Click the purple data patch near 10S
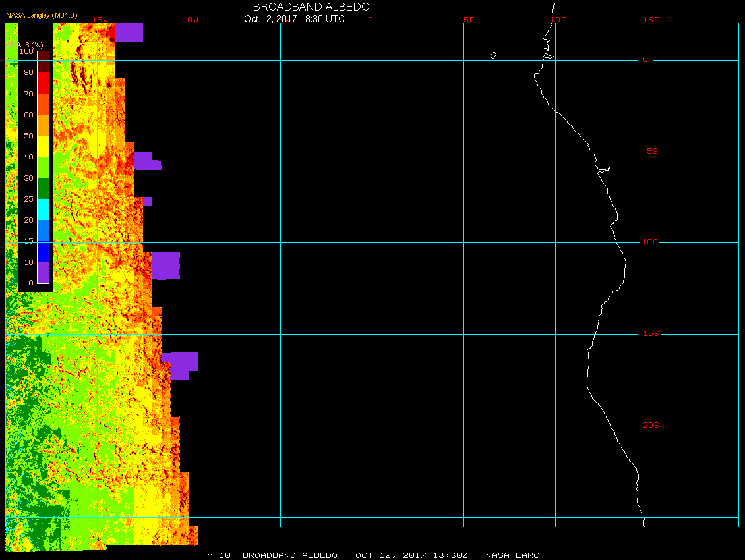Image resolution: width=745 pixels, height=560 pixels. click(166, 265)
